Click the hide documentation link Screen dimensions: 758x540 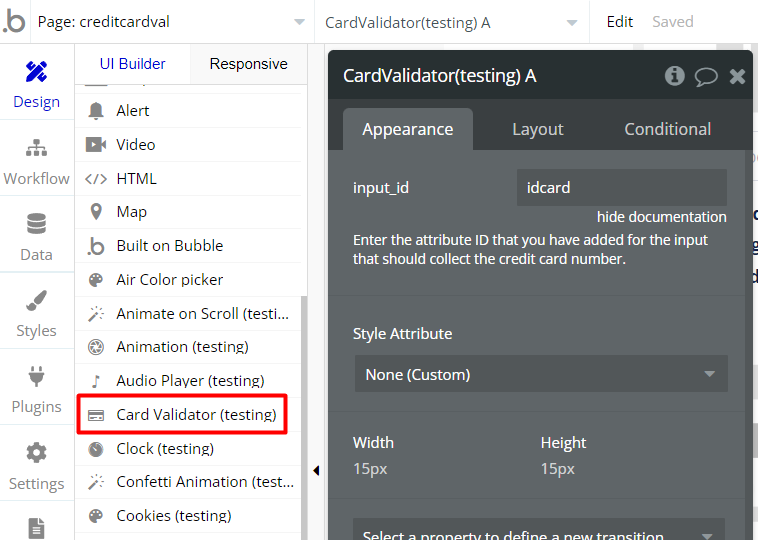[661, 217]
